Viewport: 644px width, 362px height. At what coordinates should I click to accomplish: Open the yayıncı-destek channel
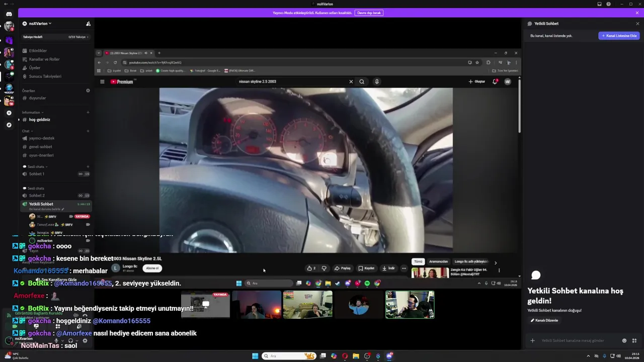click(x=55, y=138)
